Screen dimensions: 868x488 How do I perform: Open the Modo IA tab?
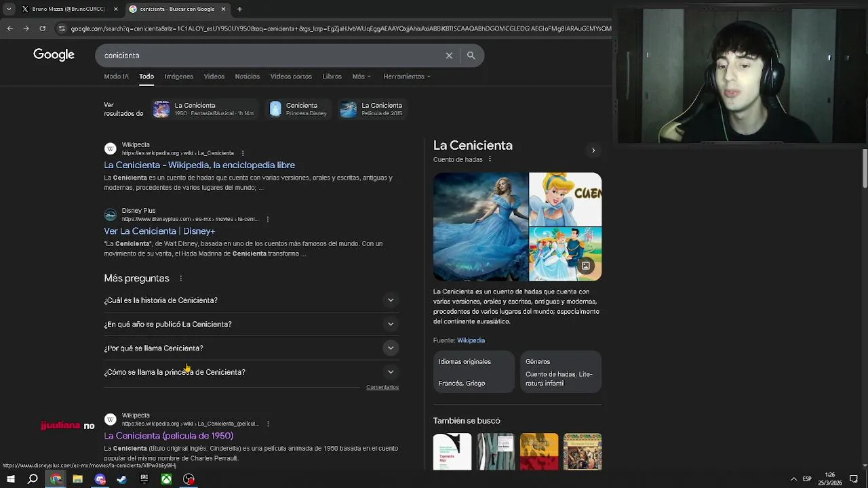click(x=116, y=77)
